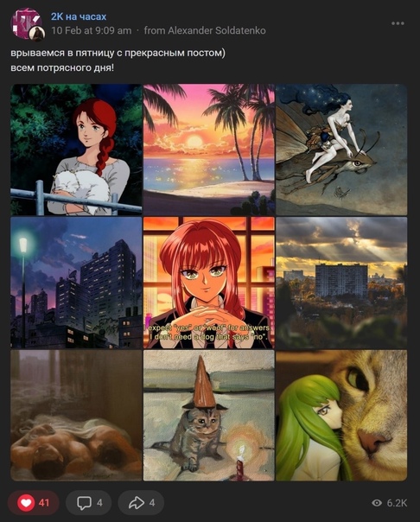
Task: Open the kitten with party hat painting
Action: 209,415
